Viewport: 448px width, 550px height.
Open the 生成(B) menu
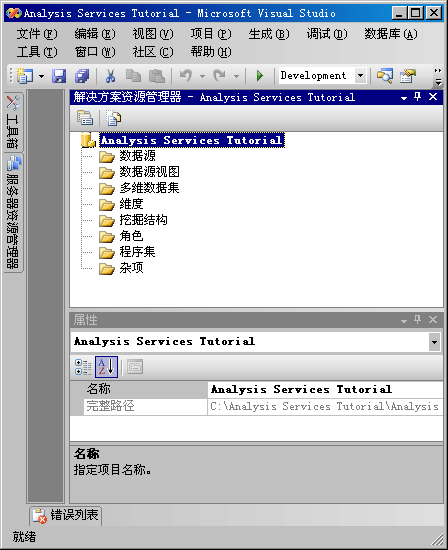[269, 34]
